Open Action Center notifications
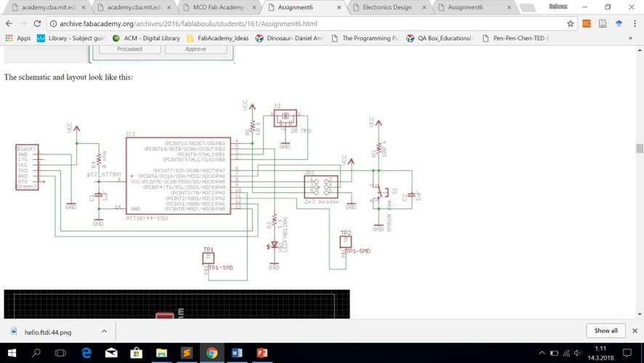Image resolution: width=644 pixels, height=363 pixels. 627,353
